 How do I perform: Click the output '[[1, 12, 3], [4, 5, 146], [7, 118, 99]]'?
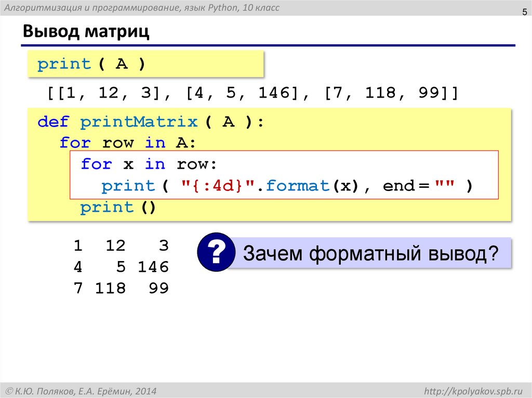[253, 92]
